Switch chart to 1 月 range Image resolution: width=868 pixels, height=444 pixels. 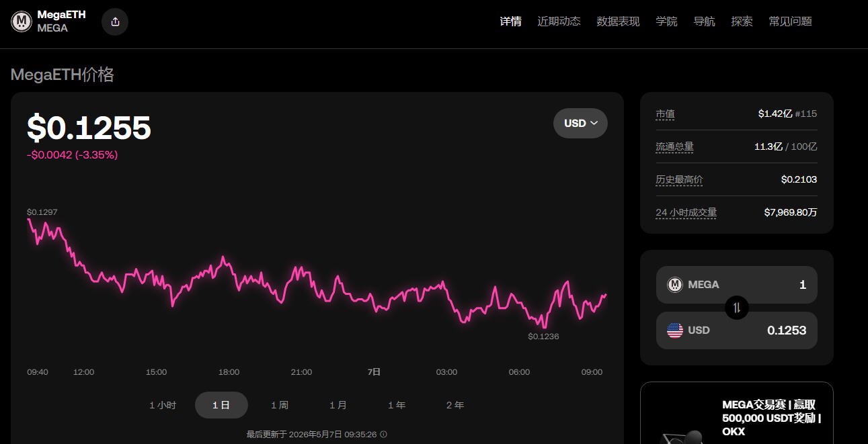[338, 405]
